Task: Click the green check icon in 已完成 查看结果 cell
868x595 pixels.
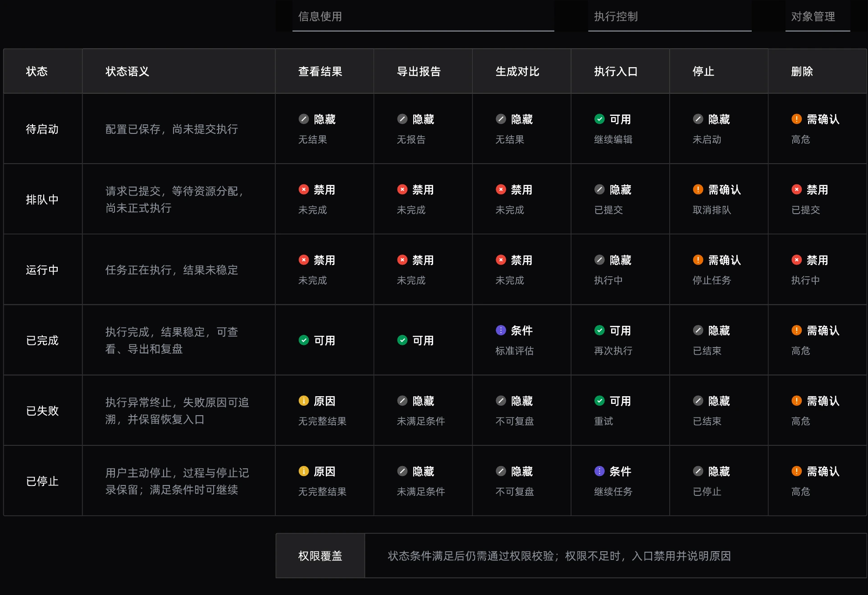Action: click(x=304, y=340)
